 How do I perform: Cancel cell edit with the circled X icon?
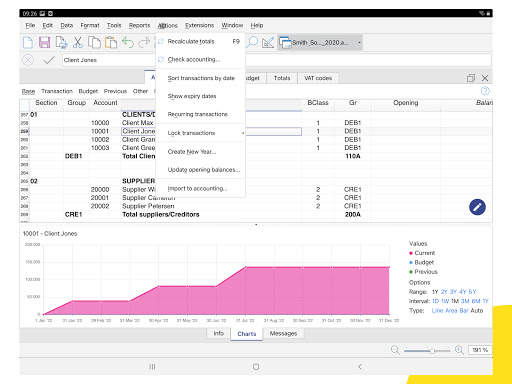click(x=28, y=60)
